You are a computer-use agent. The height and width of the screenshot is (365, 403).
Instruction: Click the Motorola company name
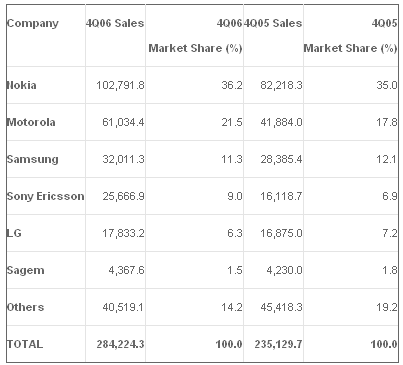pos(31,122)
